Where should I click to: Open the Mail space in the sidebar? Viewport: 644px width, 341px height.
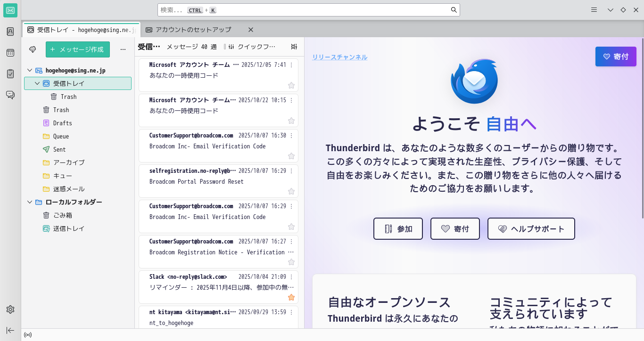tap(10, 10)
